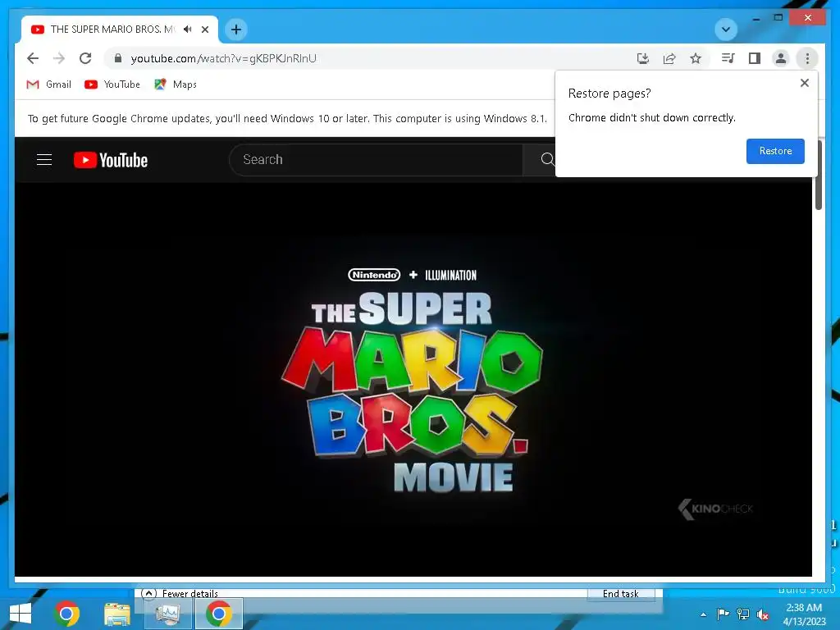Switch to Task Manager on the taskbar
This screenshot has height=630, width=840.
(167, 614)
